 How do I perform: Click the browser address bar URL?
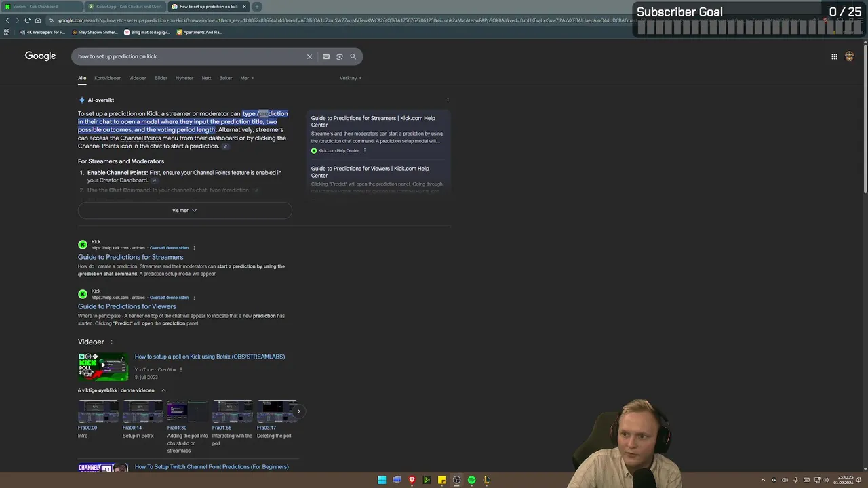(339, 20)
